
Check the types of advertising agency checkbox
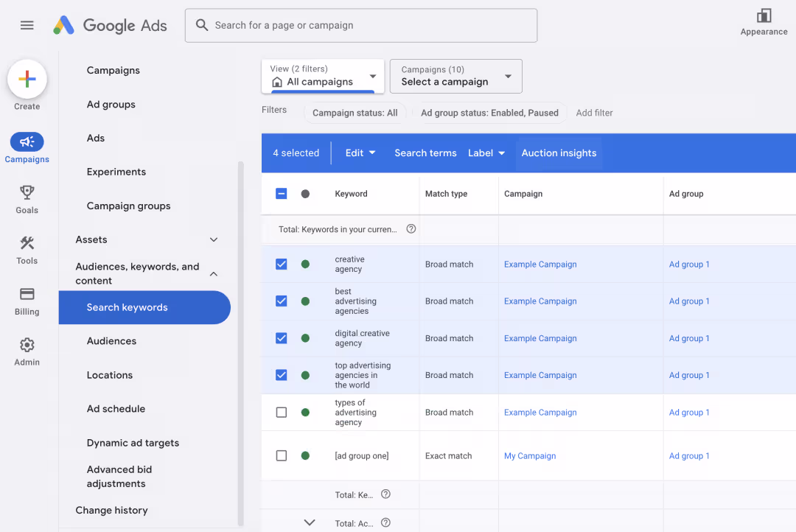pyautogui.click(x=282, y=412)
